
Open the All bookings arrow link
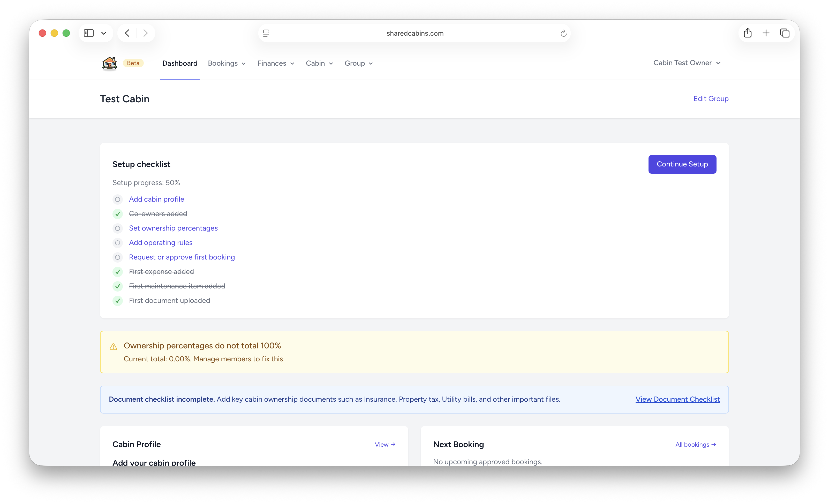[x=695, y=445]
